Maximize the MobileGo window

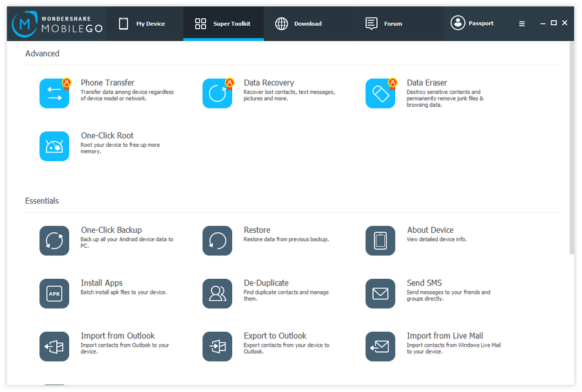554,23
